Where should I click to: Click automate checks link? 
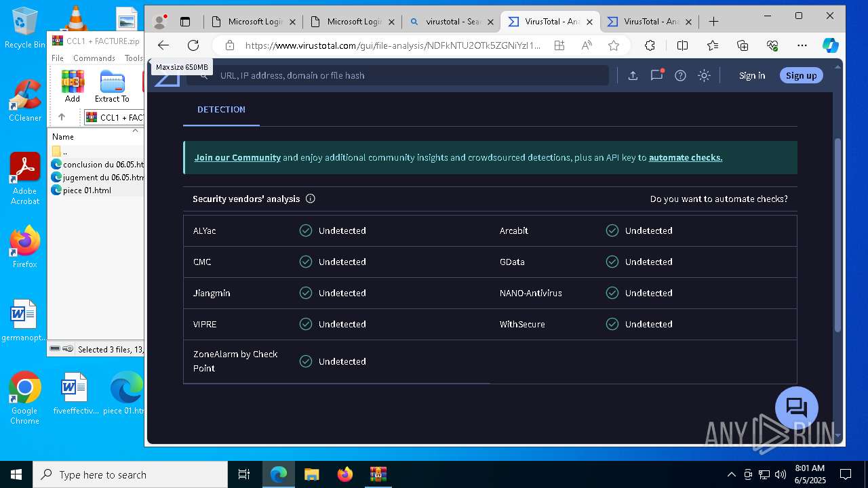coord(686,157)
